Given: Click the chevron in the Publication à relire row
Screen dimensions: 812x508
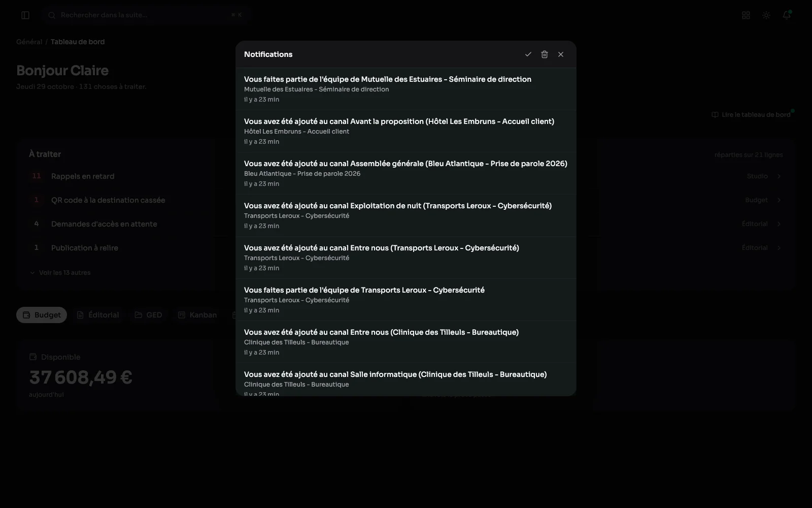Looking at the screenshot, I should pyautogui.click(x=779, y=248).
